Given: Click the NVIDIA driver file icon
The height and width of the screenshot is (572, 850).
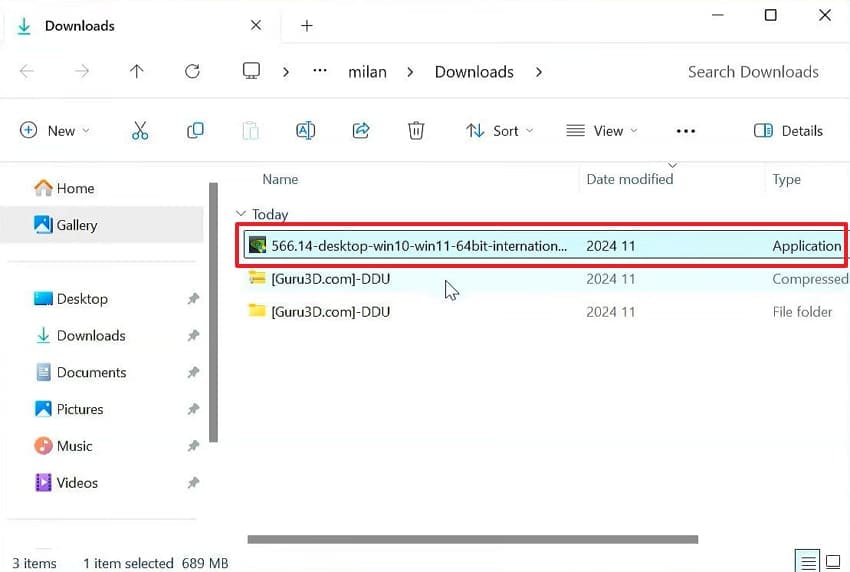Looking at the screenshot, I should (257, 245).
